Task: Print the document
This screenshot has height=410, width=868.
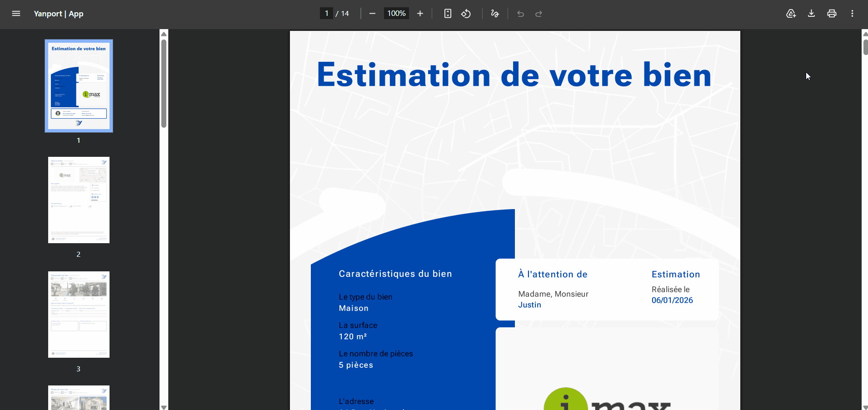Action: click(x=832, y=14)
